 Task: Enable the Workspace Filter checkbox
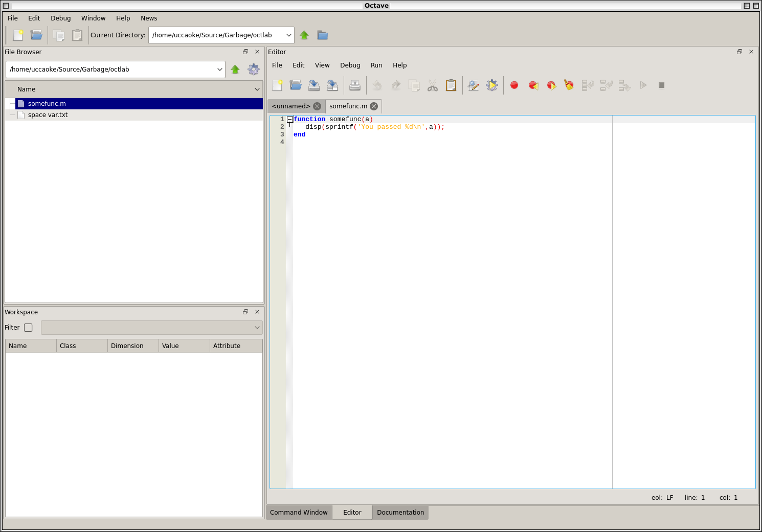click(28, 328)
